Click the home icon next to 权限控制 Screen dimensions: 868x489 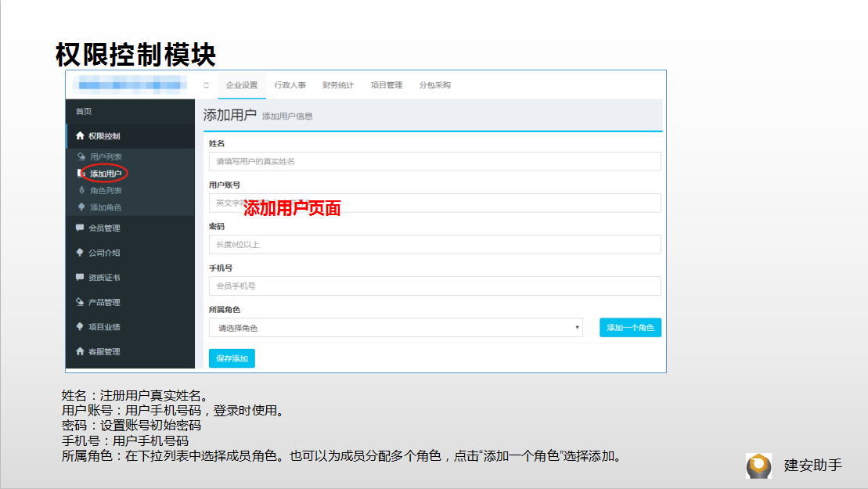coord(80,135)
